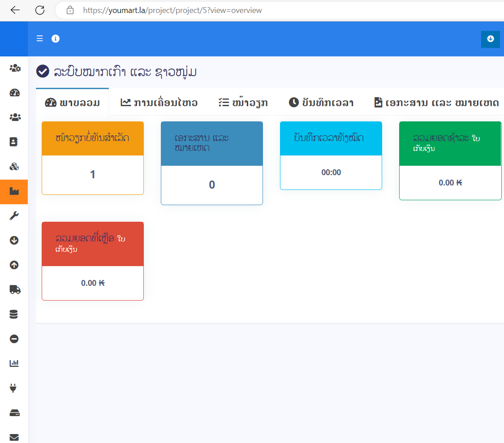Image resolution: width=504 pixels, height=443 pixels.
Task: Open the envelope mail sidebar icon
Action: point(14,437)
